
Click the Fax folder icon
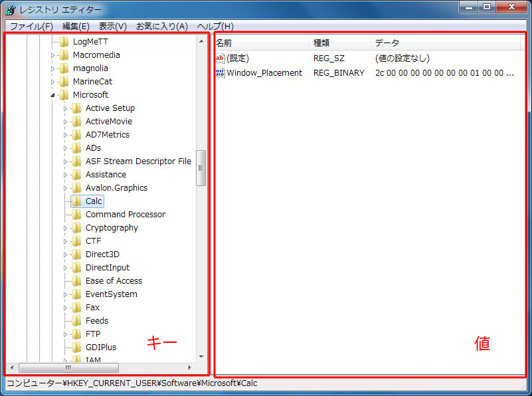[x=76, y=308]
